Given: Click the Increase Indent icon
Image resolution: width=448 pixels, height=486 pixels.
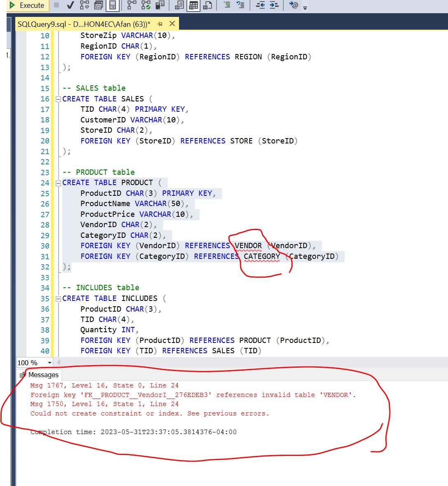Looking at the screenshot, I should [274, 5].
